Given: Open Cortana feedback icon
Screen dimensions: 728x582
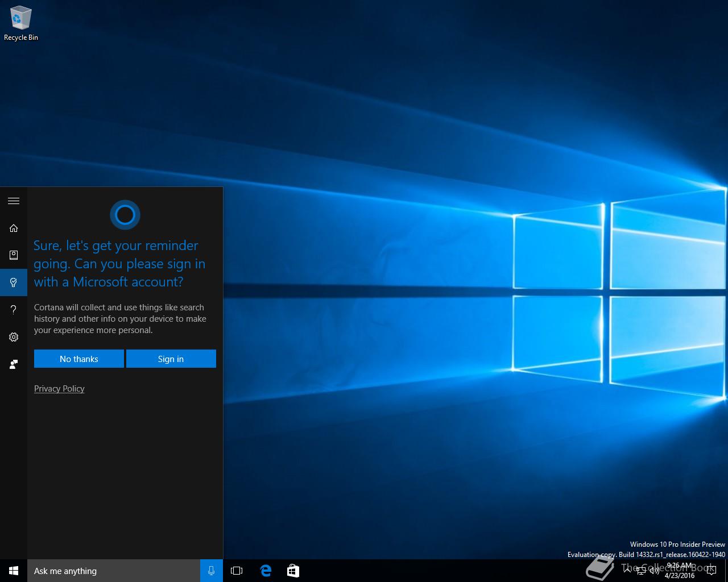Looking at the screenshot, I should (14, 364).
